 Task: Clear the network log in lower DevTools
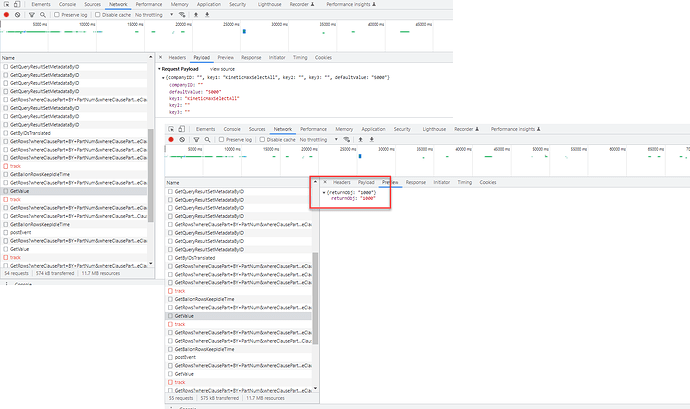tap(182, 140)
